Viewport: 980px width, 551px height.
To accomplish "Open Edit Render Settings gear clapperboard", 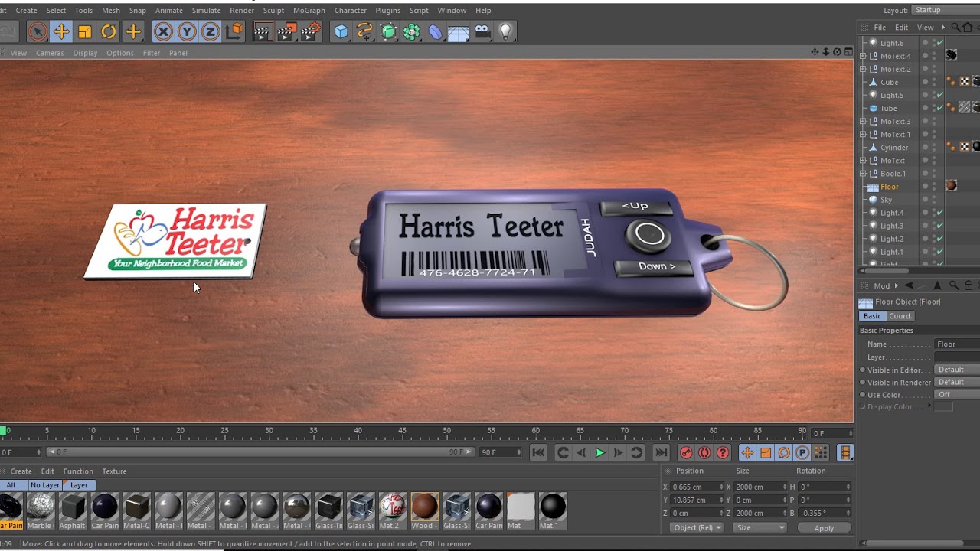I will click(x=311, y=31).
